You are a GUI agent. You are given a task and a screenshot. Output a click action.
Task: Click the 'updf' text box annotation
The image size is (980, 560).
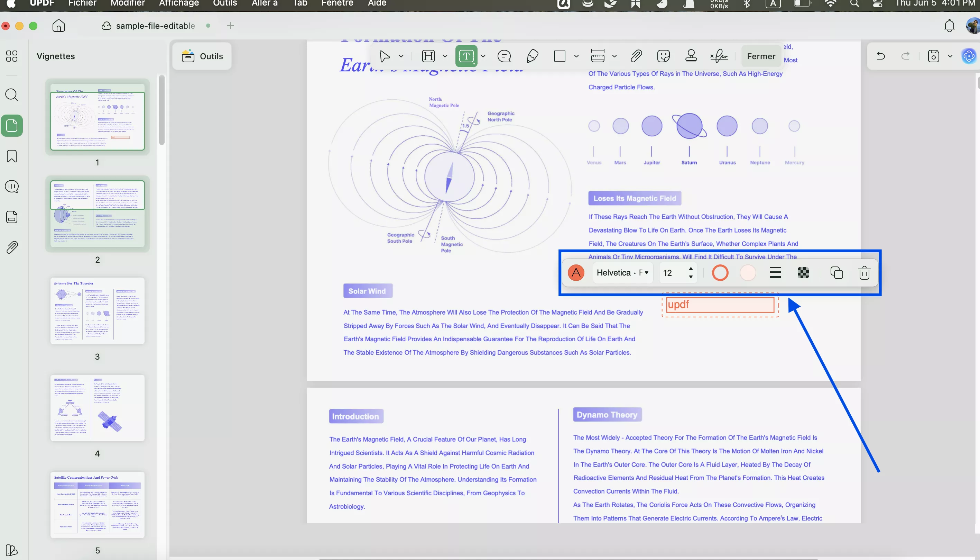pyautogui.click(x=720, y=305)
